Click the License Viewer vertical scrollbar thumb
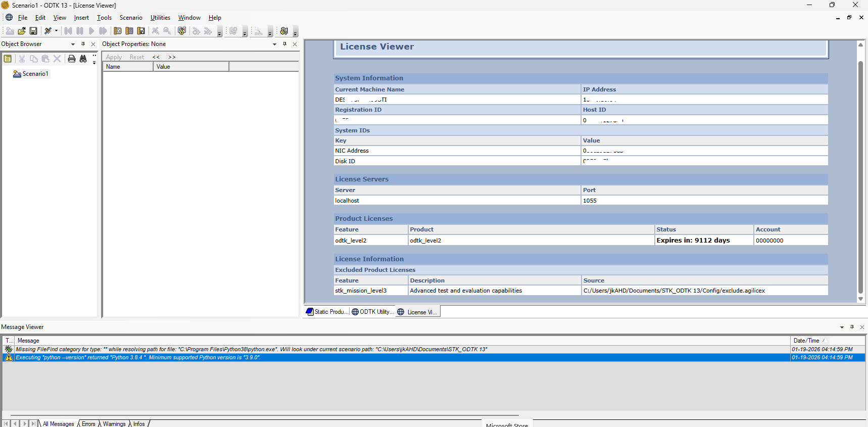The width and height of the screenshot is (868, 427). (x=860, y=177)
